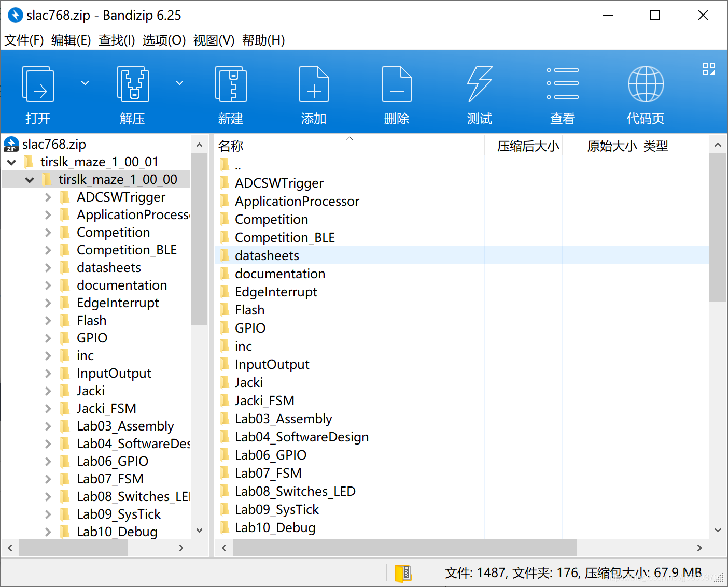Expand the Competition tree node

[48, 233]
